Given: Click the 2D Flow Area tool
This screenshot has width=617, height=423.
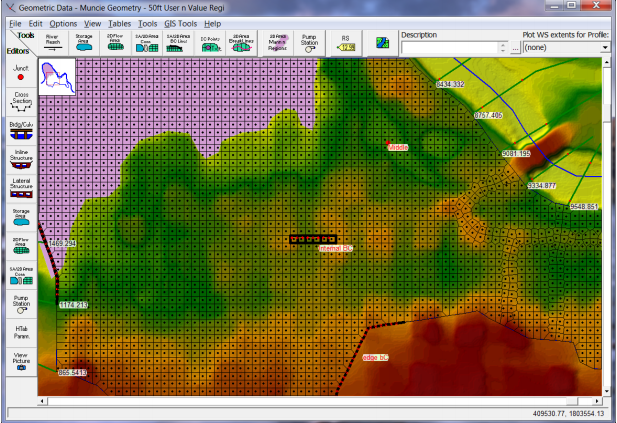Looking at the screenshot, I should (x=116, y=41).
